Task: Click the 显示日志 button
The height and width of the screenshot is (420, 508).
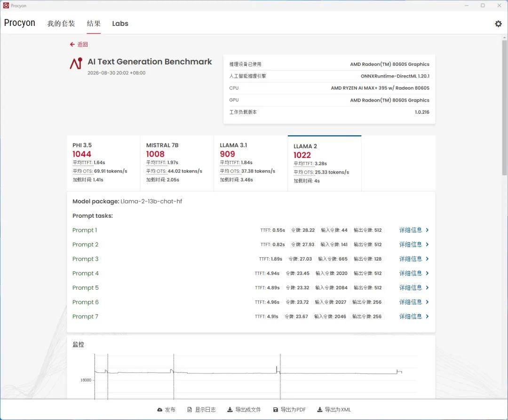Action: click(201, 410)
